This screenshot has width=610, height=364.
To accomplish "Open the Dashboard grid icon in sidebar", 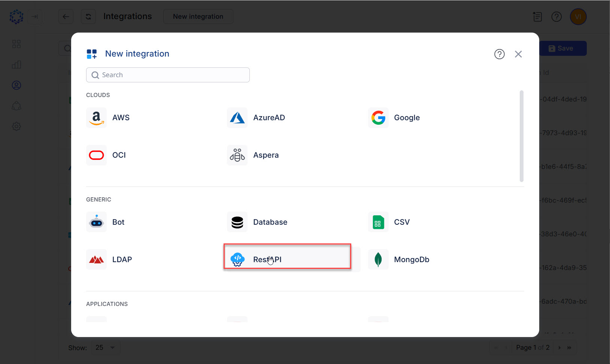I will [x=16, y=44].
